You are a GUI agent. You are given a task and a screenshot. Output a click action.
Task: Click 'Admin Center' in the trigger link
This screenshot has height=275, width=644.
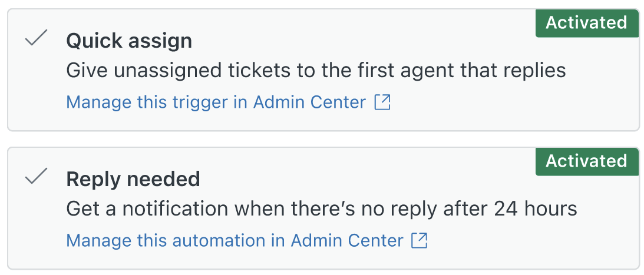[309, 102]
